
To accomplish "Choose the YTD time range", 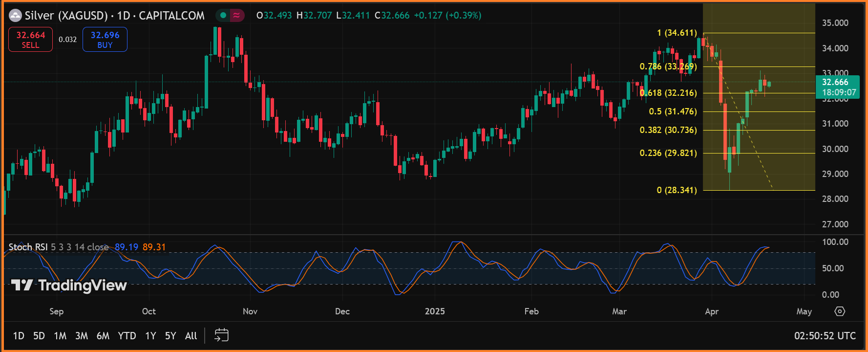I will (127, 336).
